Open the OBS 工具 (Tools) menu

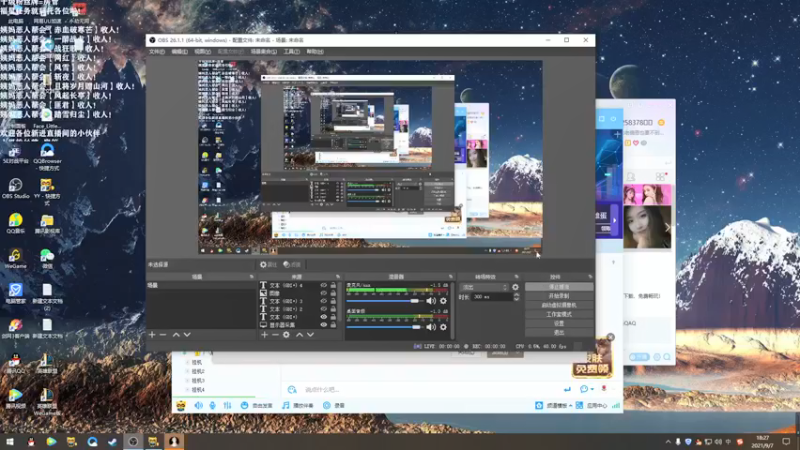(291, 52)
